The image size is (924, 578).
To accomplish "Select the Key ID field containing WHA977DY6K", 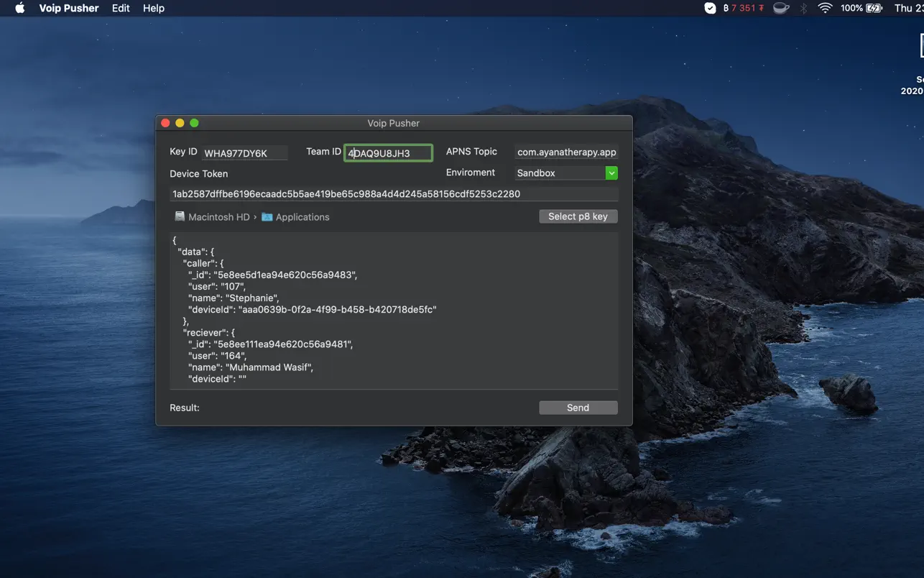I will (x=244, y=152).
